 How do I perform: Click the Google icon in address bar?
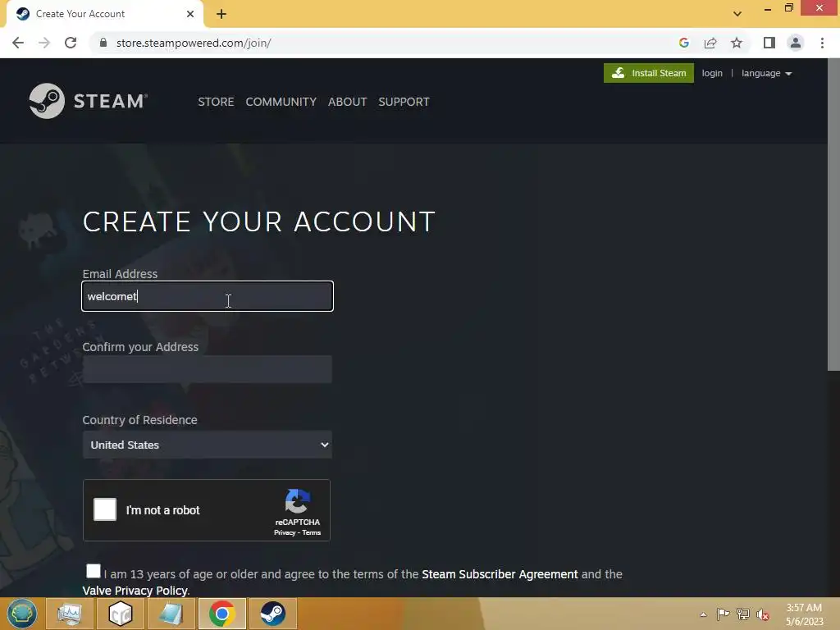(683, 43)
